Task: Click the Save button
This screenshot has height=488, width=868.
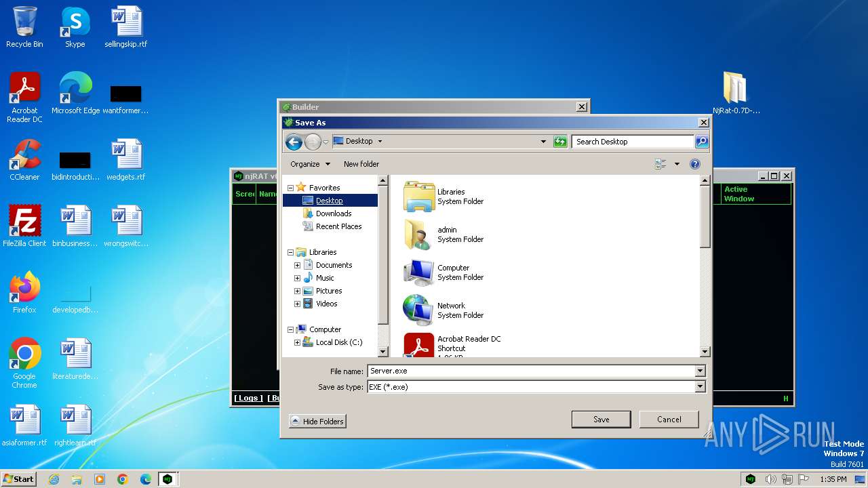Action: click(x=601, y=420)
